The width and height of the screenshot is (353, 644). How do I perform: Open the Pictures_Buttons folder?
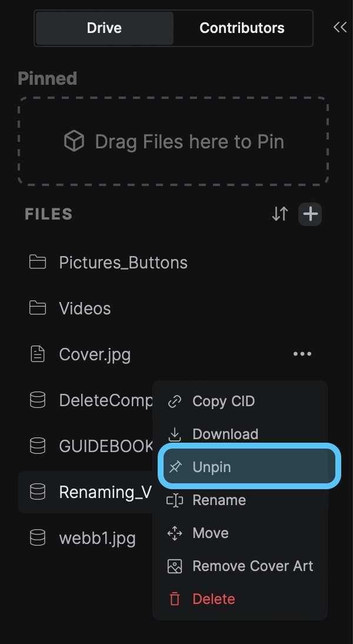coord(123,263)
